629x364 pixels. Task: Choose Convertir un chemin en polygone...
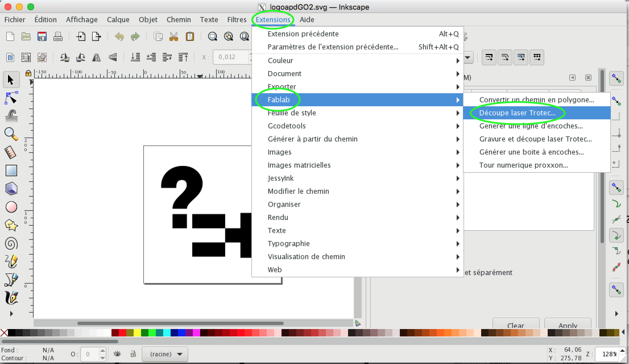[x=537, y=100]
